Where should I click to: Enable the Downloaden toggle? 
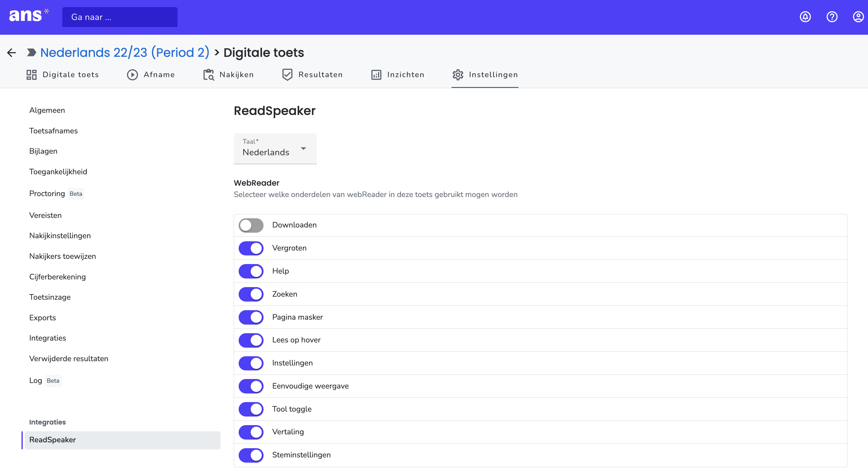tap(251, 225)
